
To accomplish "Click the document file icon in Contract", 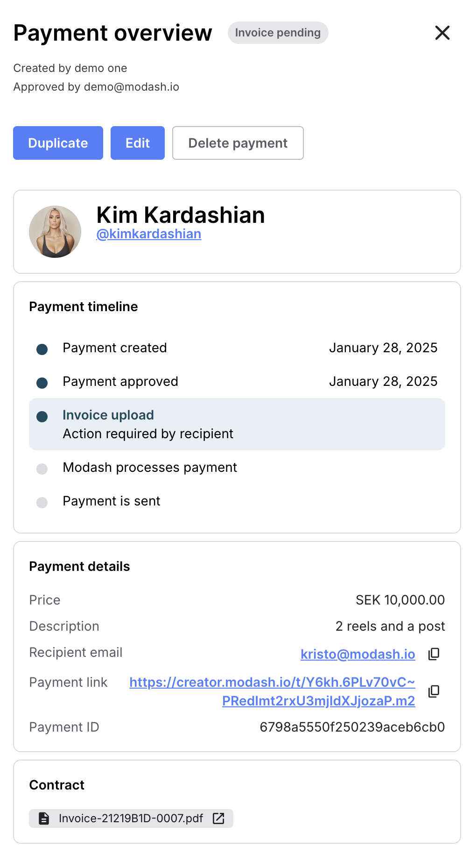I will (x=44, y=818).
